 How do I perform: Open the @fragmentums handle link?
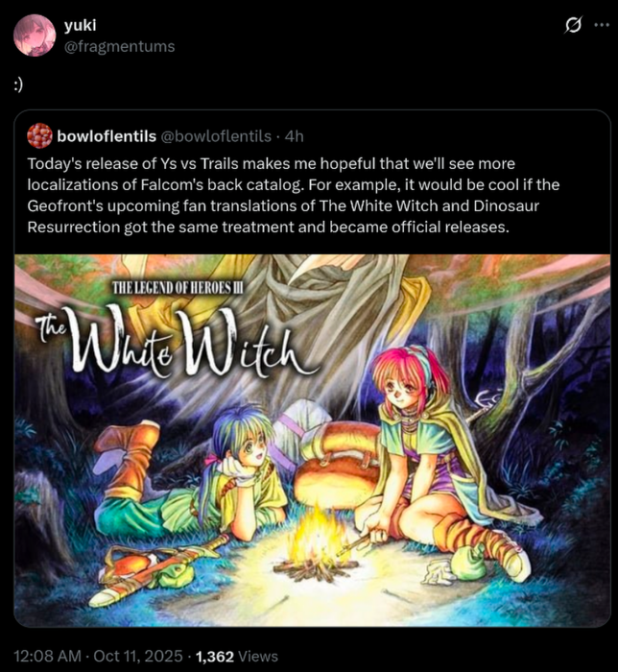tap(120, 46)
